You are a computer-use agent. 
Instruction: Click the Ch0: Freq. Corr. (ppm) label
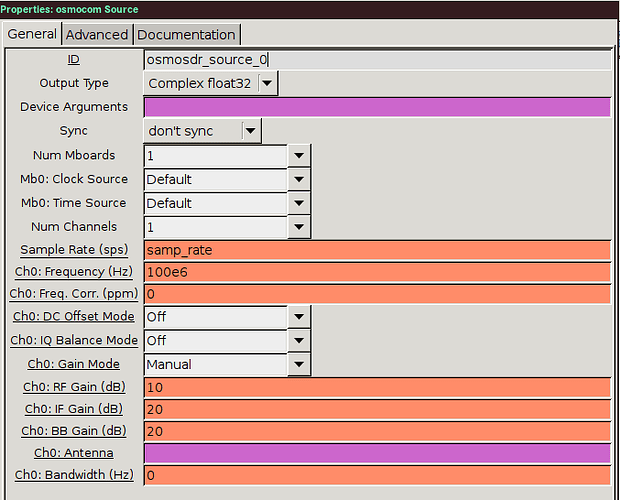pos(74,294)
